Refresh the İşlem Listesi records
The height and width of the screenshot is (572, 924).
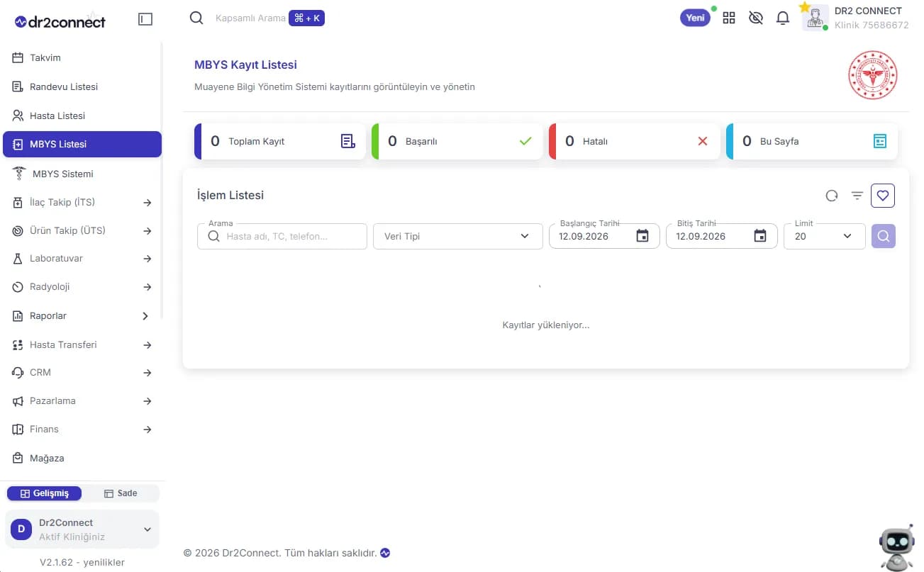[832, 196]
